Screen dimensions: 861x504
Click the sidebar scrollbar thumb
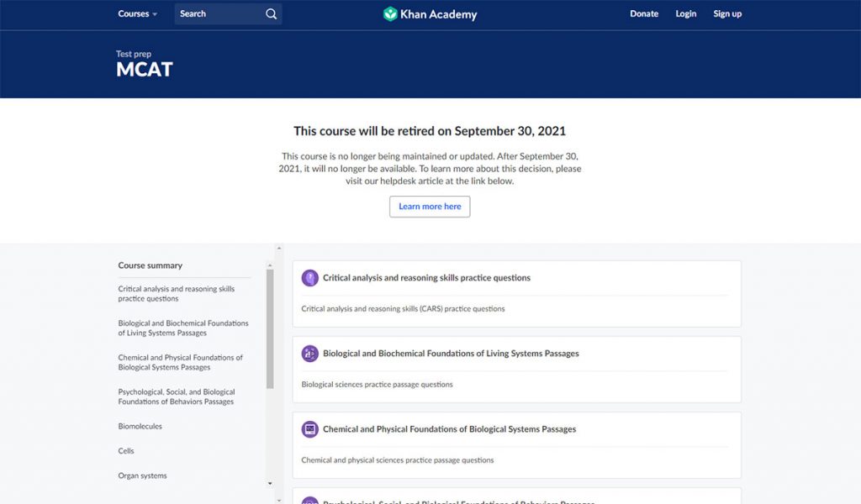click(270, 328)
